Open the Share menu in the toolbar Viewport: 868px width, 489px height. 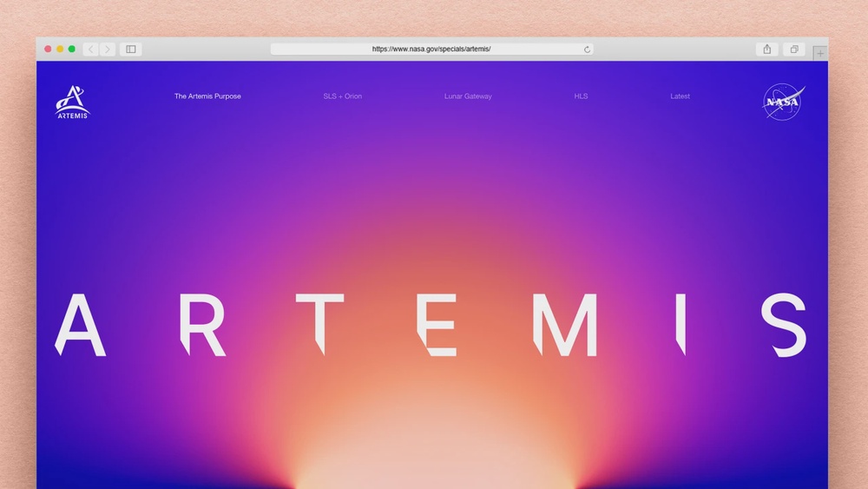[766, 50]
